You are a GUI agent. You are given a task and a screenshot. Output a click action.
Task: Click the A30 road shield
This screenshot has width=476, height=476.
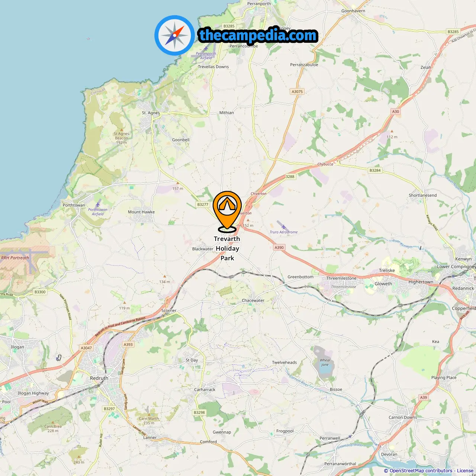click(x=395, y=112)
